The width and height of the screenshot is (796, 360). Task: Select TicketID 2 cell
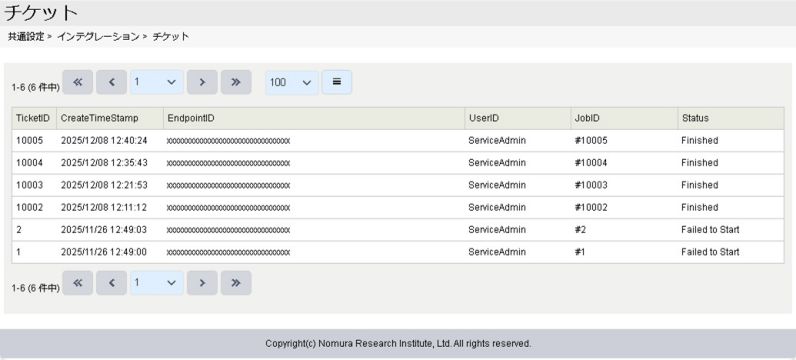tap(34, 230)
